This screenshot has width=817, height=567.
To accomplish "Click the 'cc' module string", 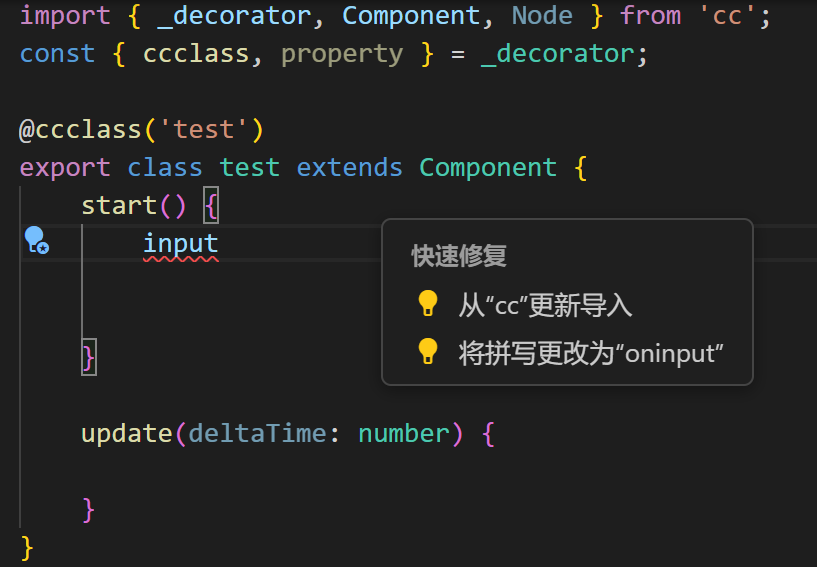I will 728,16.
